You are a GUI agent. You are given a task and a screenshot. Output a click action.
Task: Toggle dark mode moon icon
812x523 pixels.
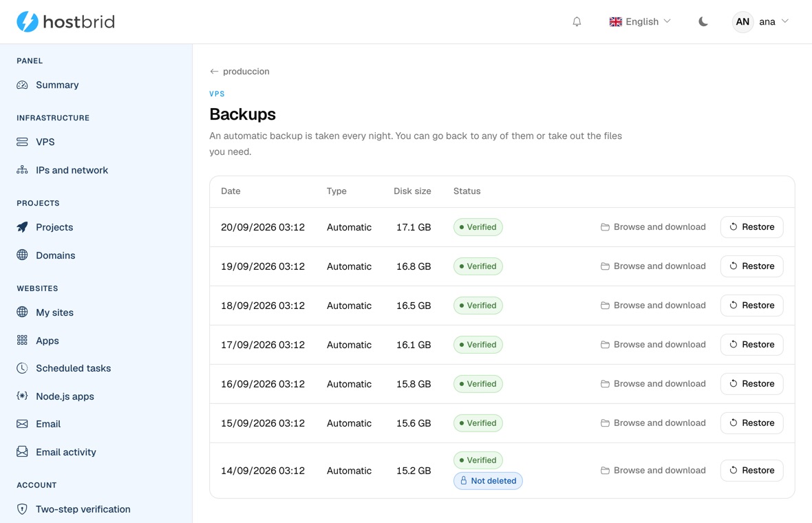(x=703, y=22)
